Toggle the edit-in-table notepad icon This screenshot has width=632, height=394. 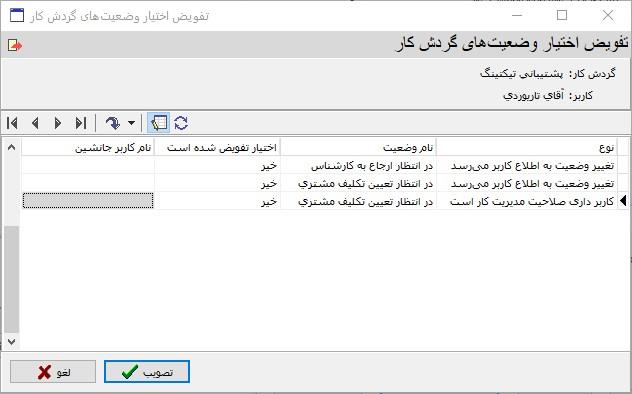(158, 123)
